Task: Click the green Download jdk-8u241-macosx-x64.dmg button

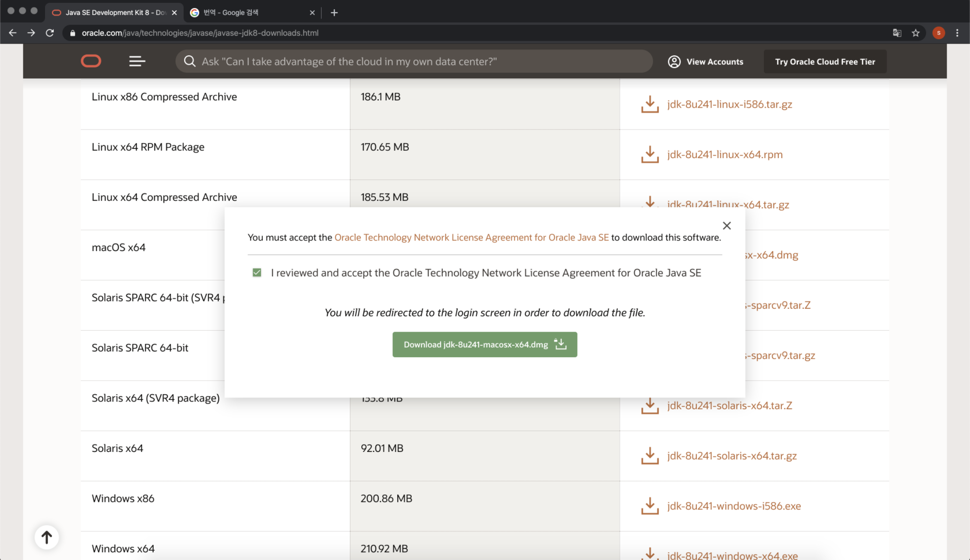Action: (485, 345)
